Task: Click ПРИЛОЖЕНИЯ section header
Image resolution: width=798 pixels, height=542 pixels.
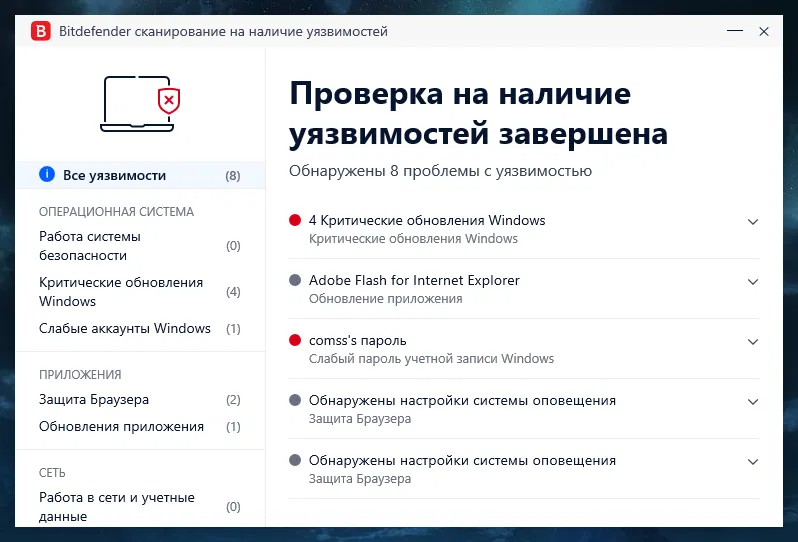Action: click(x=80, y=375)
